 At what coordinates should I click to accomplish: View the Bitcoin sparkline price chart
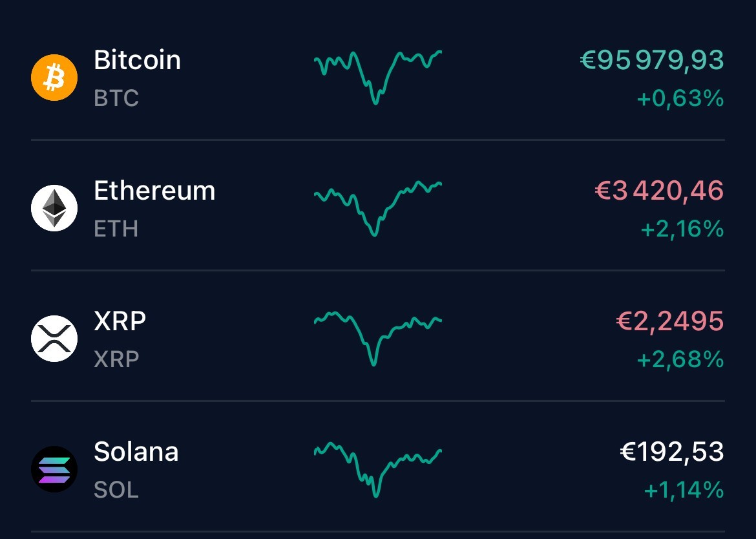click(378, 76)
